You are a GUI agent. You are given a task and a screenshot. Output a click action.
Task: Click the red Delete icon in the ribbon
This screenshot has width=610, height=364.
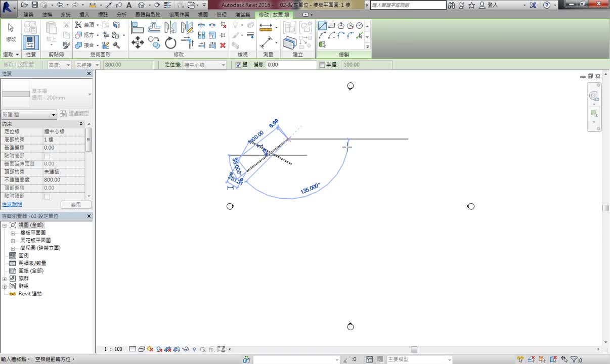click(223, 45)
